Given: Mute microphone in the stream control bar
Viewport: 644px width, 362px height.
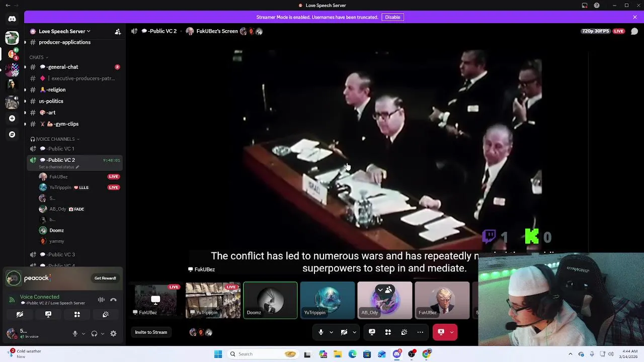Looking at the screenshot, I should pyautogui.click(x=321, y=332).
